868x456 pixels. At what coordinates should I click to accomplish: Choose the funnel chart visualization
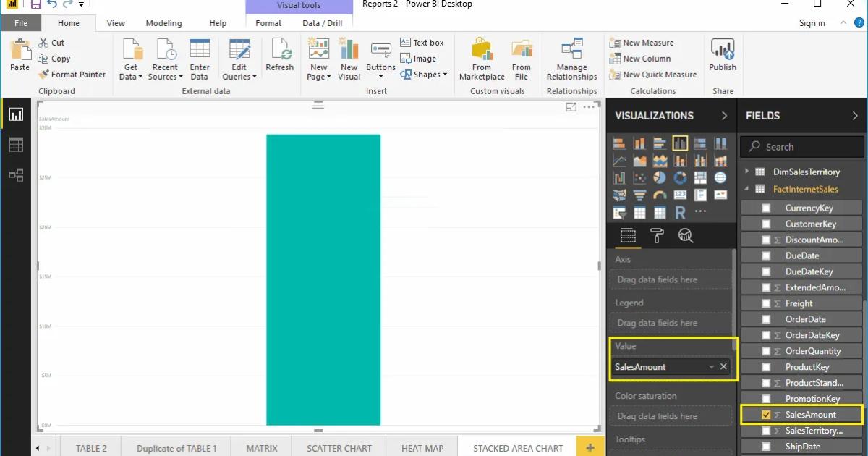click(x=641, y=195)
